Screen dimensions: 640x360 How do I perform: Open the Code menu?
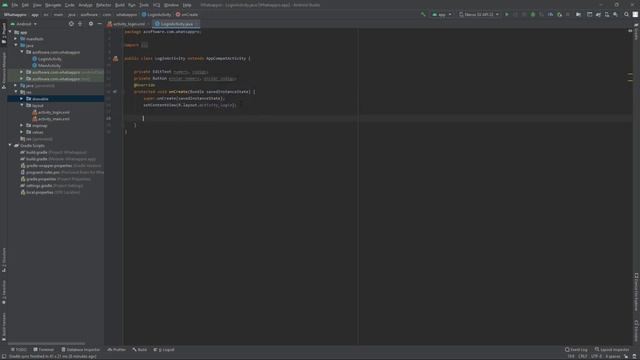point(70,5)
